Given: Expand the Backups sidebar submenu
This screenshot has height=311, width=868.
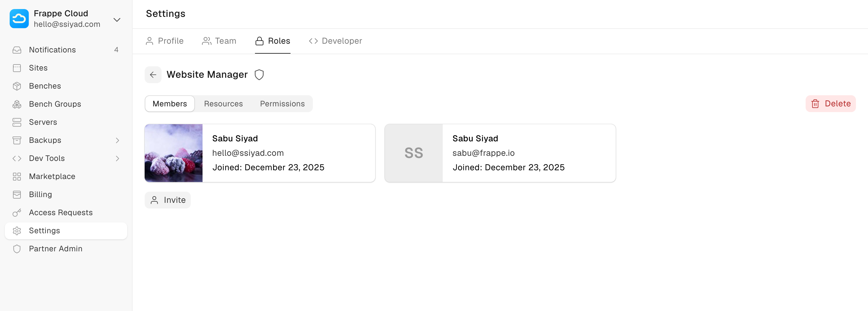Looking at the screenshot, I should [117, 140].
